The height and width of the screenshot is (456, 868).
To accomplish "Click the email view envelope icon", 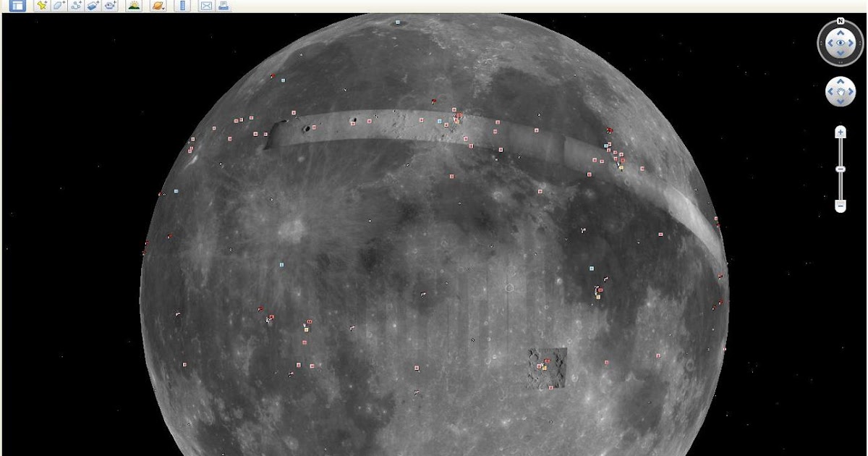I will 206,6.
